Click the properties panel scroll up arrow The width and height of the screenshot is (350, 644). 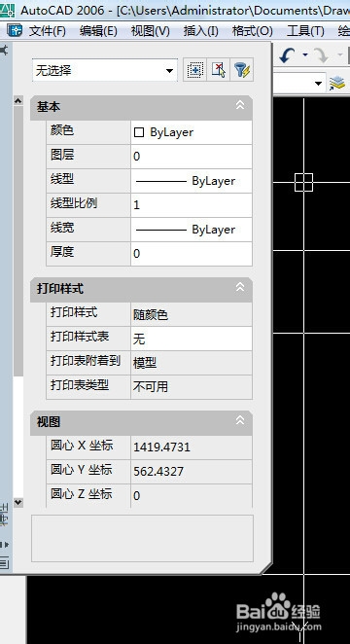(x=18, y=100)
